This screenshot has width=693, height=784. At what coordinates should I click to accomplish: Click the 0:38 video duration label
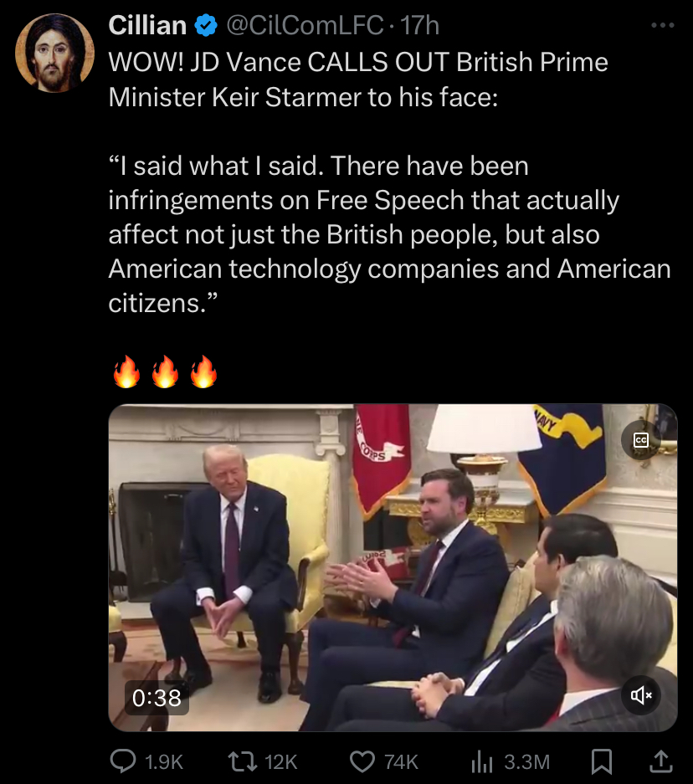click(157, 698)
